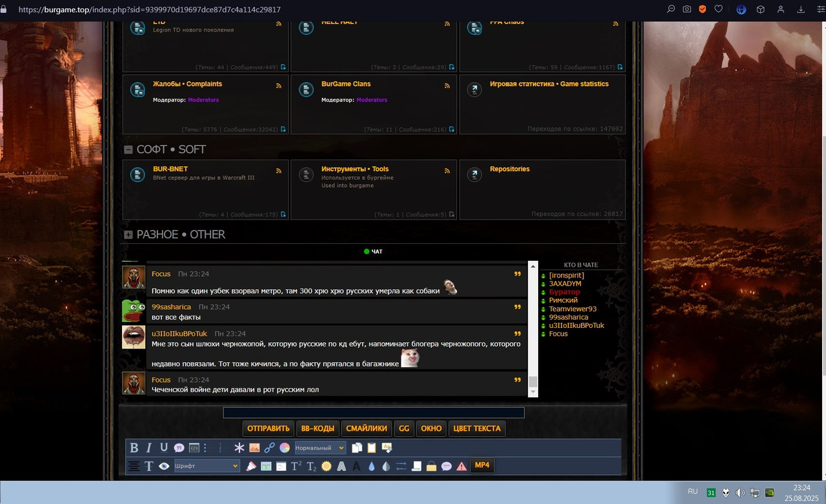Quote u3IIoIIkuBPoTuk's chat message

(x=518, y=334)
